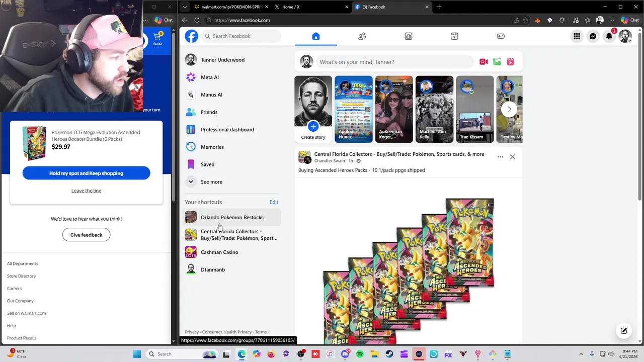Image resolution: width=644 pixels, height=362 pixels.
Task: Open Tanner Underwood profile in sidebar
Action: (x=232, y=60)
